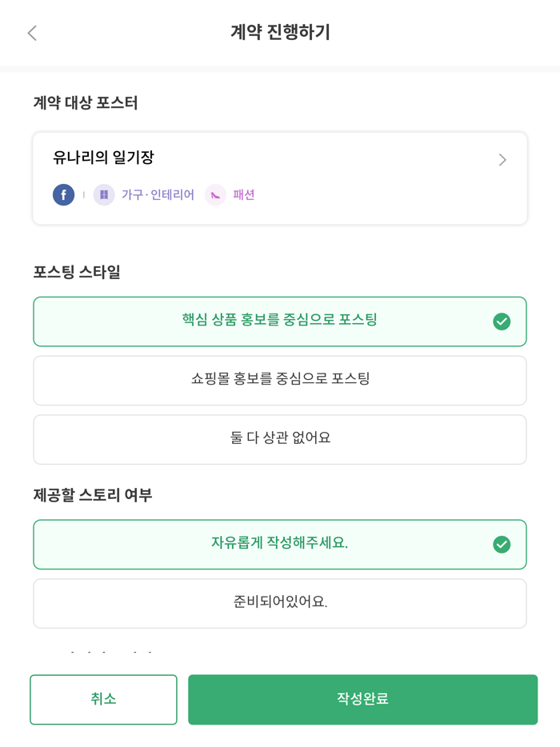Expand poster details via right-facing chevron
The image size is (560, 747).
pyautogui.click(x=502, y=159)
